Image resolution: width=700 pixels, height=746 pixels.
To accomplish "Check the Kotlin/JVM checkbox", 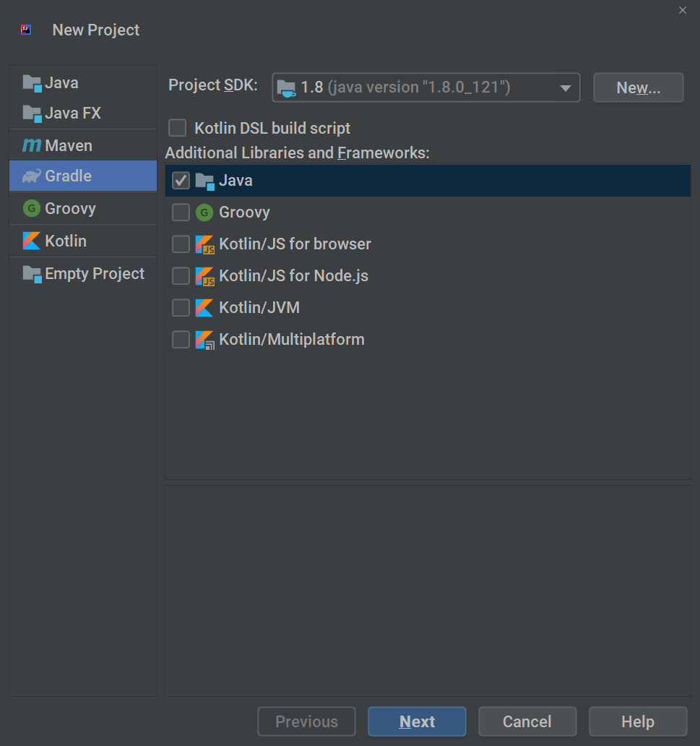I will (181, 308).
